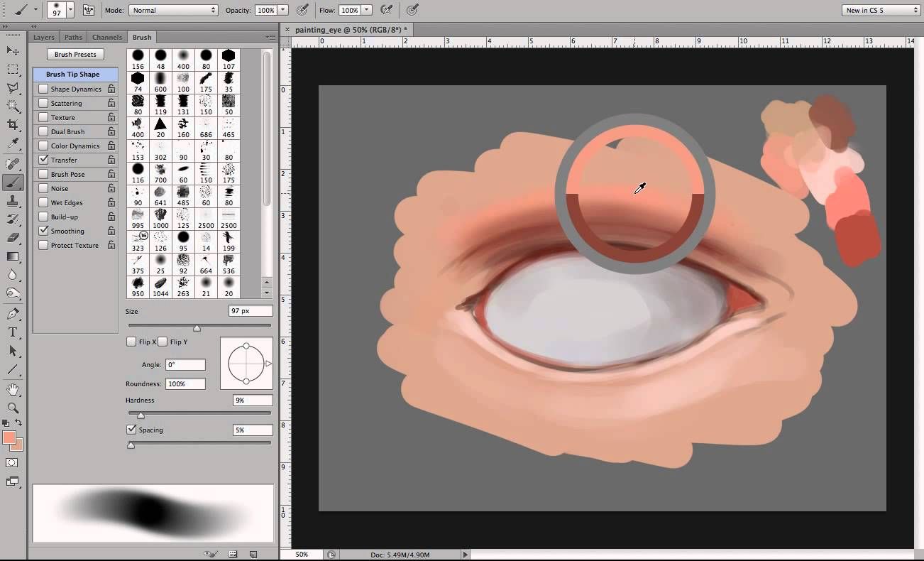924x561 pixels.
Task: Check the Flip Y option
Action: (163, 342)
